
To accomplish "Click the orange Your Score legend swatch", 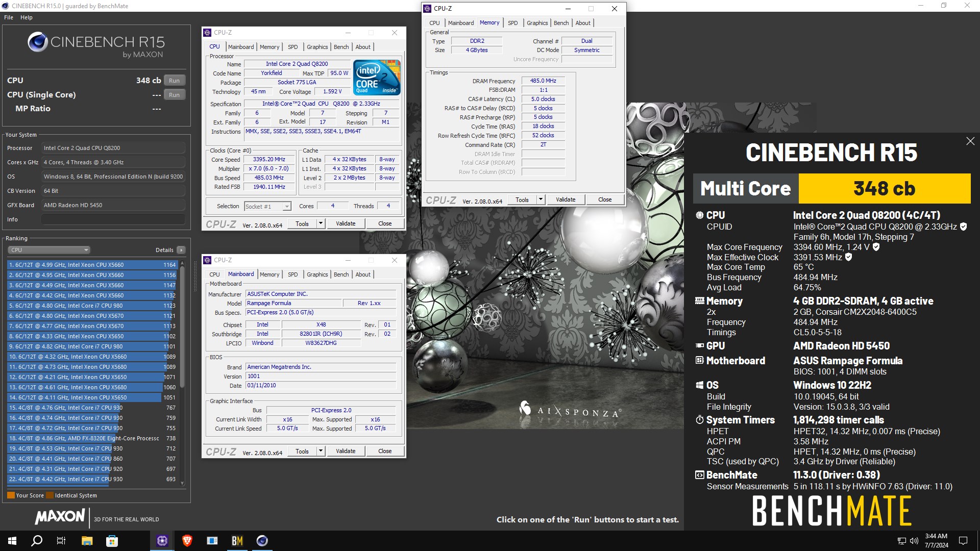I will 11,495.
